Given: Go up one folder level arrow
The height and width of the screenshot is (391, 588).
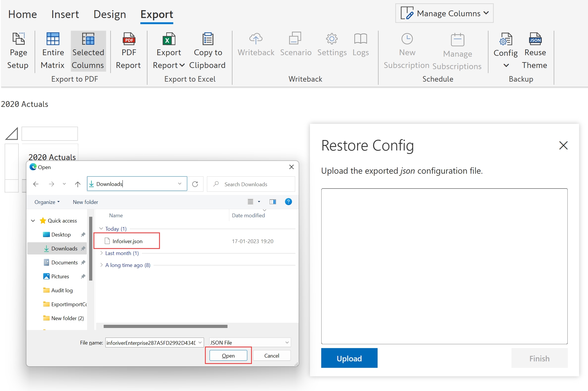Looking at the screenshot, I should coord(77,184).
